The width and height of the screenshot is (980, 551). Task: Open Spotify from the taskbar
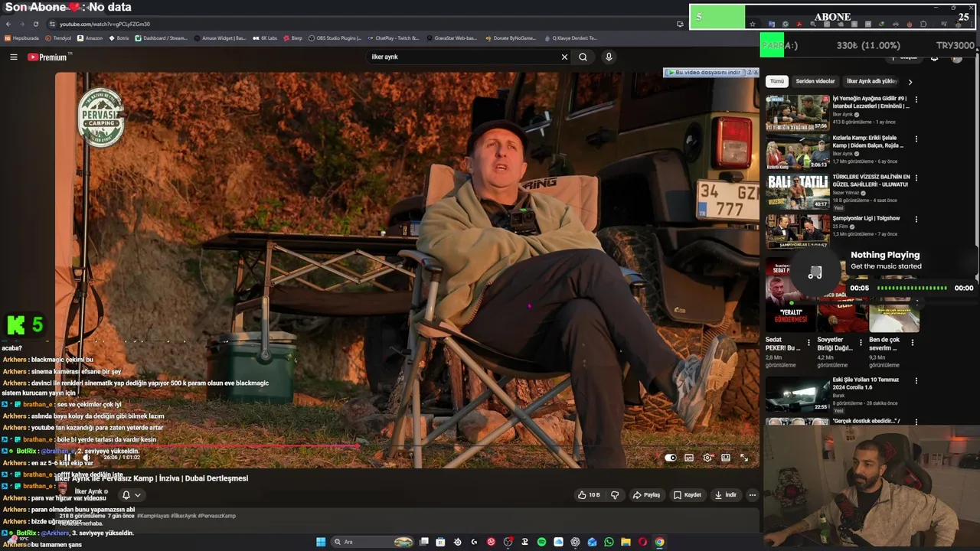click(x=541, y=542)
